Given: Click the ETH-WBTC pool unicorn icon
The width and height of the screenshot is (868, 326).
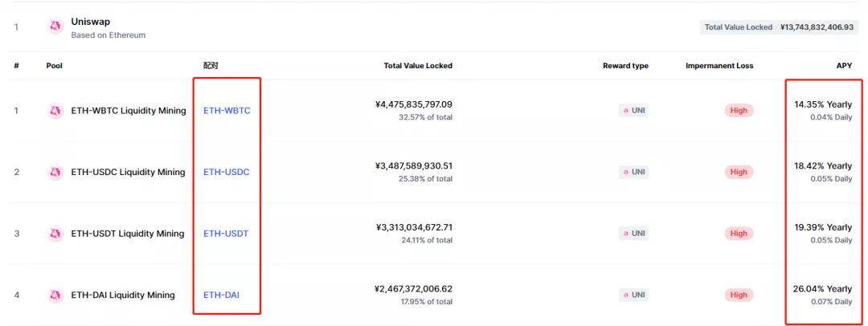Looking at the screenshot, I should (56, 111).
